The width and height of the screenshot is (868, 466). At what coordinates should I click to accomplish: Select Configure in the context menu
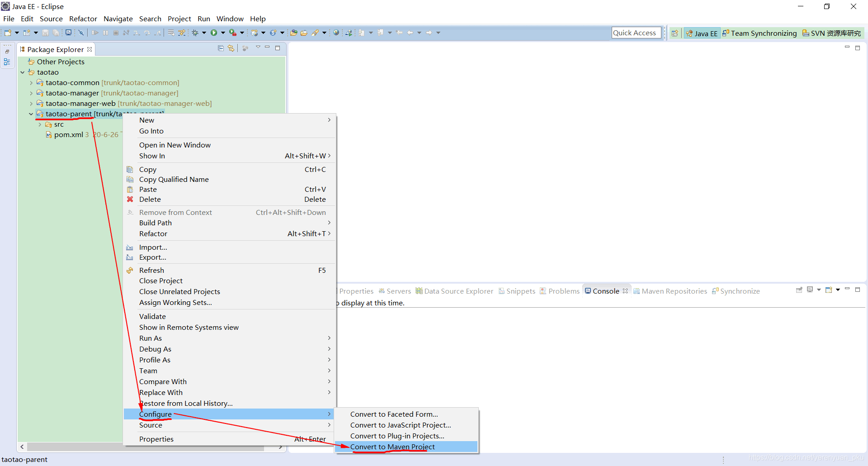229,414
